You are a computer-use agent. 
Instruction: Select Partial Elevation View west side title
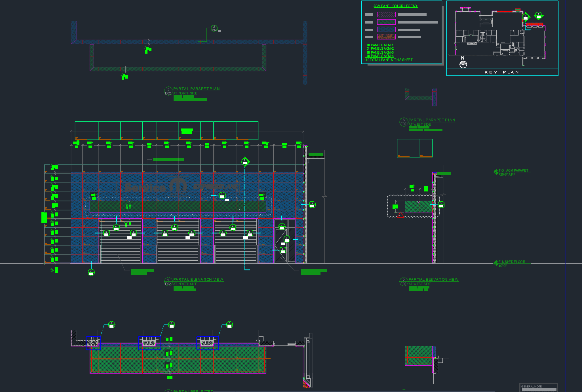(433, 279)
